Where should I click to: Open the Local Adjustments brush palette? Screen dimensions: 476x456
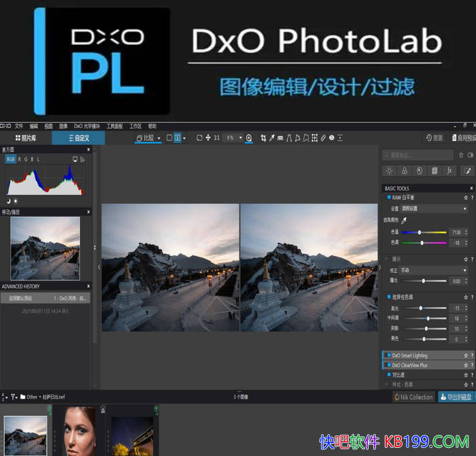[x=468, y=171]
